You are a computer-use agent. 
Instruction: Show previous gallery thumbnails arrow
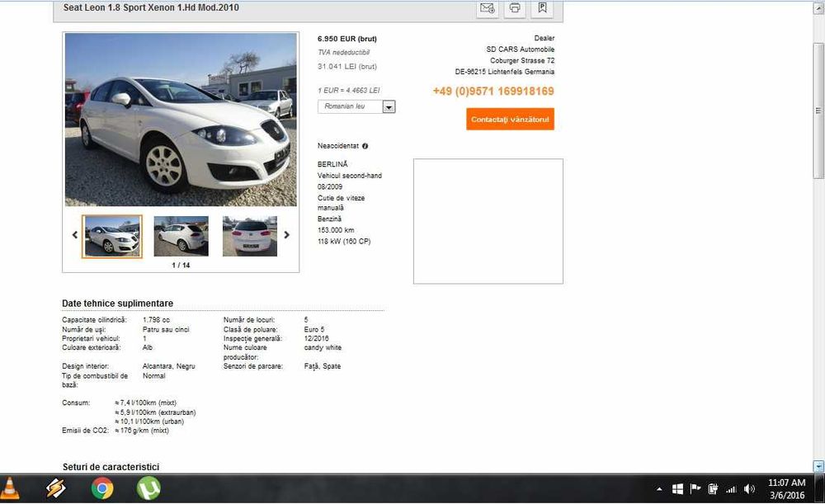point(75,235)
